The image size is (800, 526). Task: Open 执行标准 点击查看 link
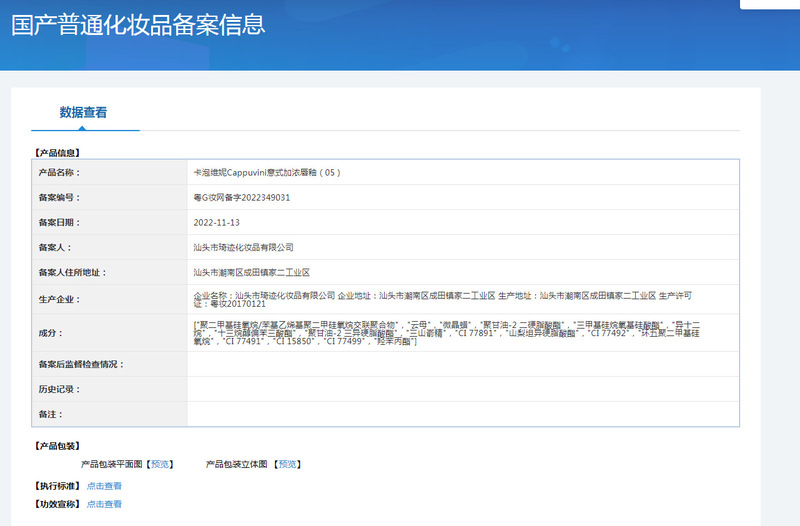(x=104, y=486)
